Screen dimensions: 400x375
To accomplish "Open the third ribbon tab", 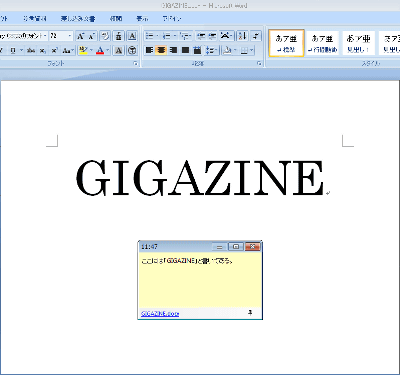I will pyautogui.click(x=78, y=18).
